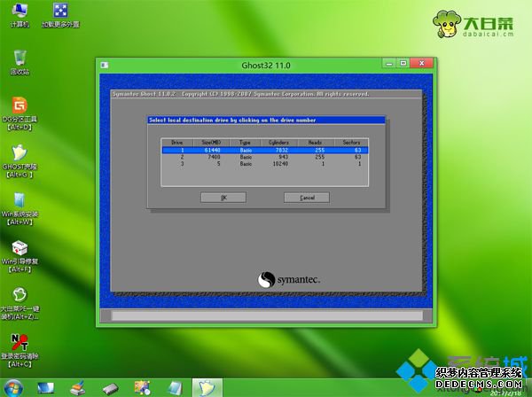Launch 登录密码清除 password clear icon
Image resolution: width=532 pixels, height=397 pixels.
[x=20, y=351]
